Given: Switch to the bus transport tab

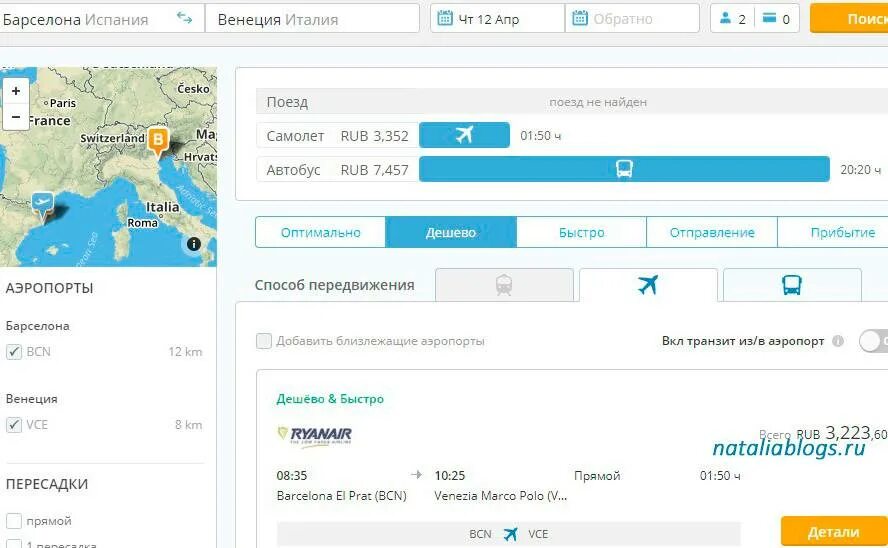Looking at the screenshot, I should click(x=792, y=285).
